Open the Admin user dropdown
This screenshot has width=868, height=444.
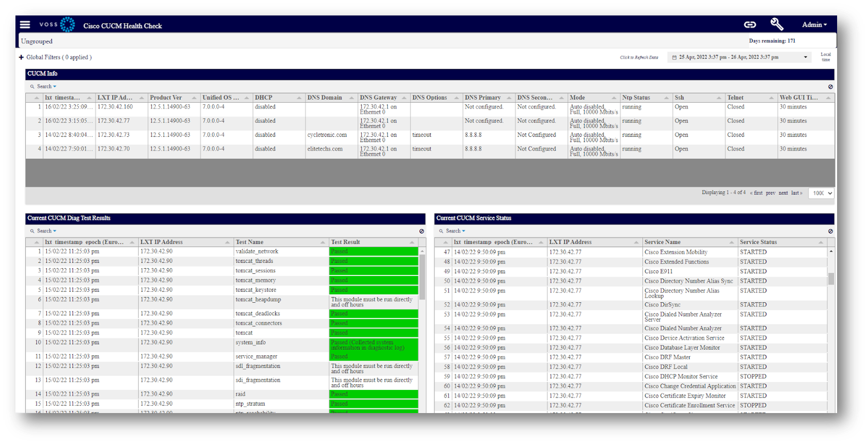(x=814, y=25)
